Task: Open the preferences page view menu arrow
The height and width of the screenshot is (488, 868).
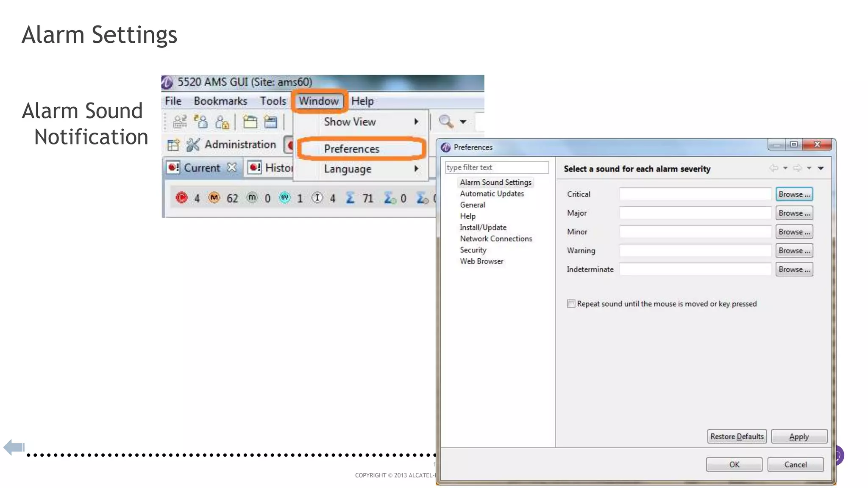Action: click(821, 169)
